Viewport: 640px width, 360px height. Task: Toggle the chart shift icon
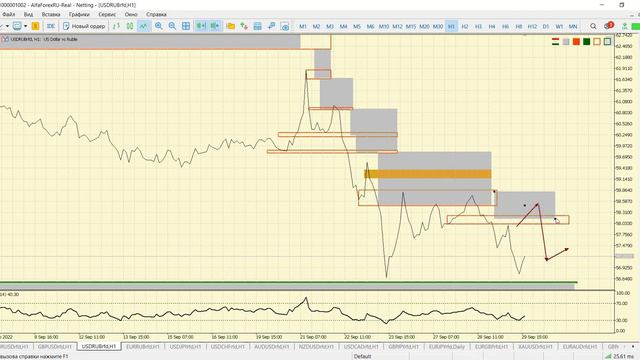click(x=215, y=26)
